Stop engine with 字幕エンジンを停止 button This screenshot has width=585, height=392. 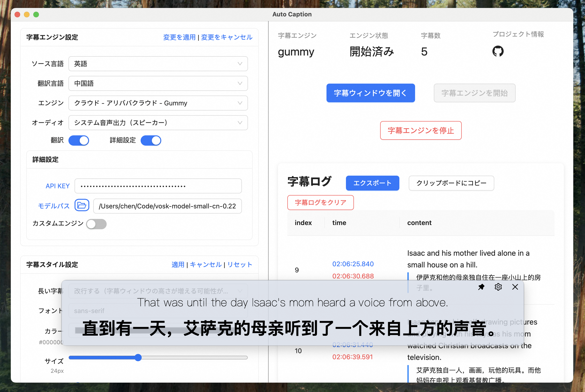(x=421, y=130)
